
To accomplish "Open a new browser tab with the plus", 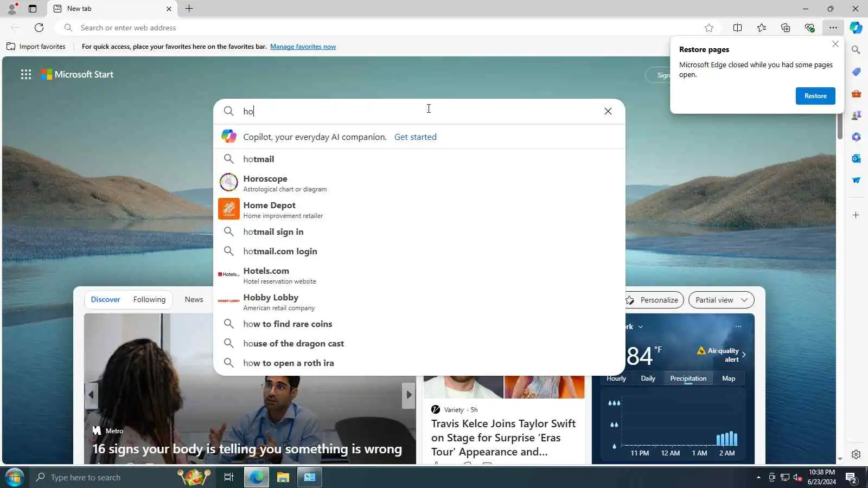I will [x=189, y=9].
